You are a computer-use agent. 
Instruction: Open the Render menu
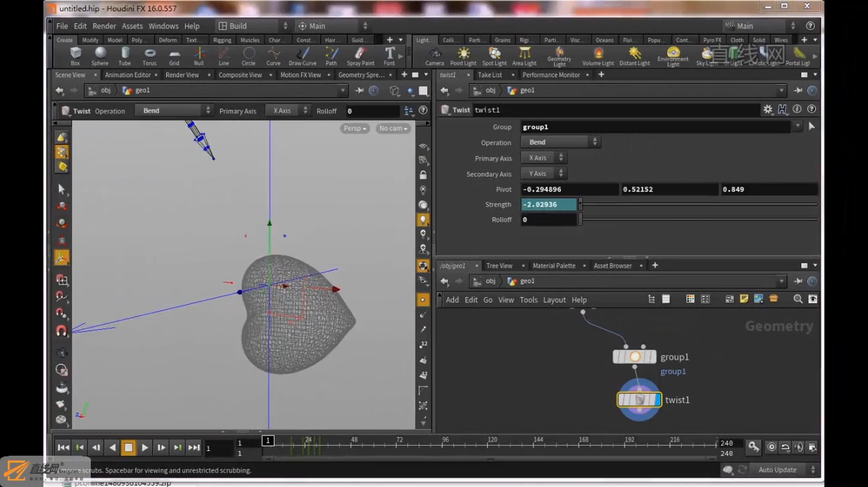click(104, 26)
